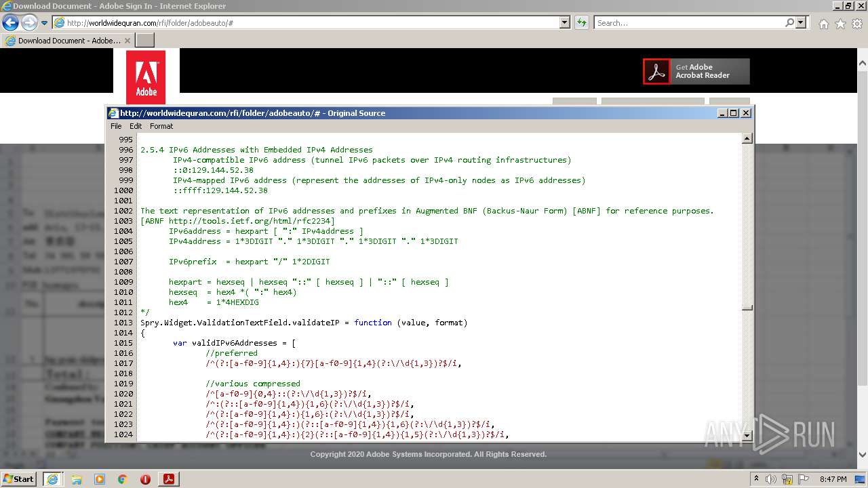The width and height of the screenshot is (868, 488).
Task: Click the IE page scrollbar down arrow
Action: pos(863,455)
